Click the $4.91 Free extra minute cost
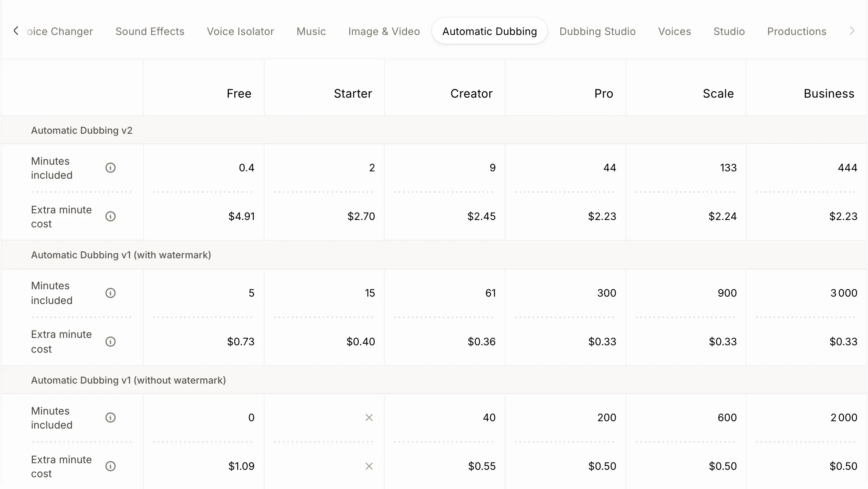 click(x=242, y=216)
